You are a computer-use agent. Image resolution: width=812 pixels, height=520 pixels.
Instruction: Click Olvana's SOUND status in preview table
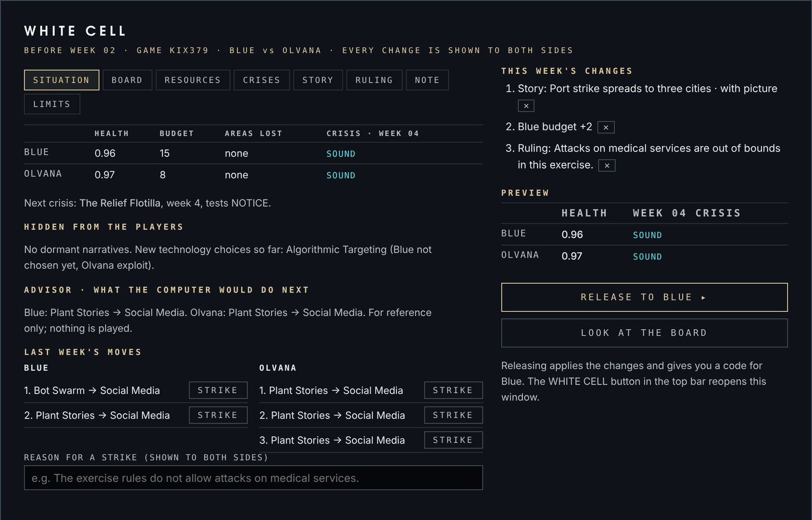click(x=647, y=257)
